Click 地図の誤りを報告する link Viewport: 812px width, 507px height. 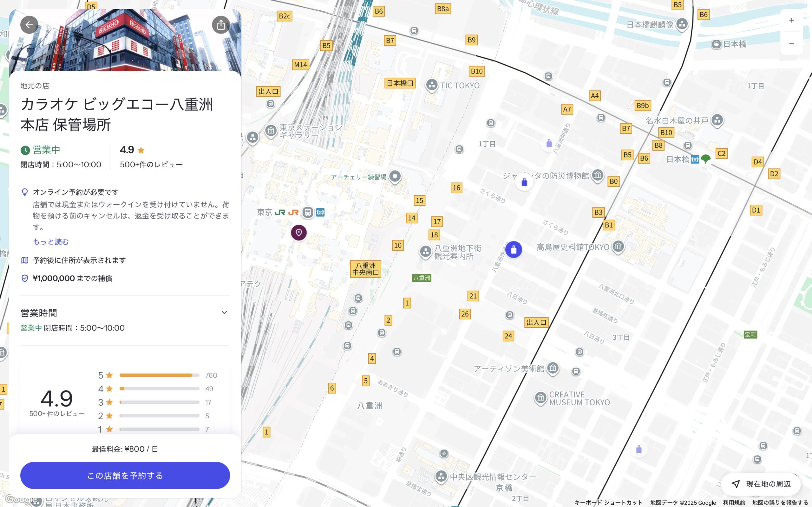point(780,503)
